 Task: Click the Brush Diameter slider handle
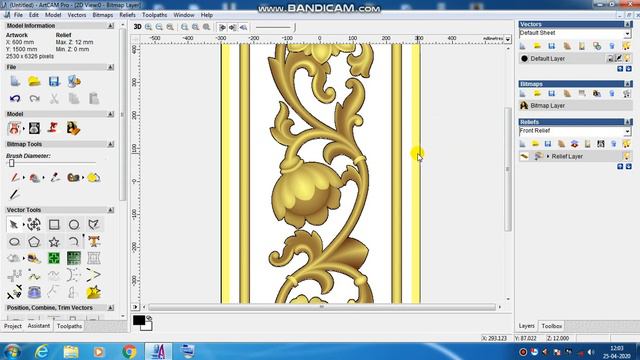pyautogui.click(x=11, y=163)
